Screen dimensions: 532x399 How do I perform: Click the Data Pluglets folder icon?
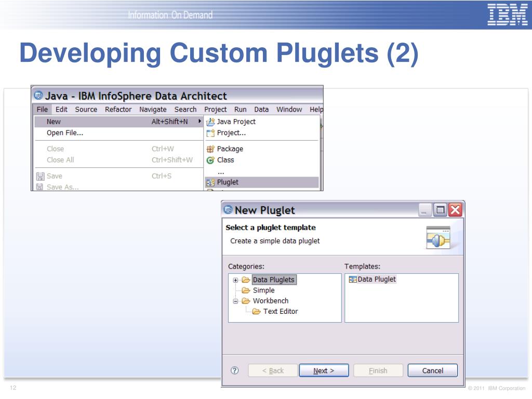pyautogui.click(x=246, y=280)
